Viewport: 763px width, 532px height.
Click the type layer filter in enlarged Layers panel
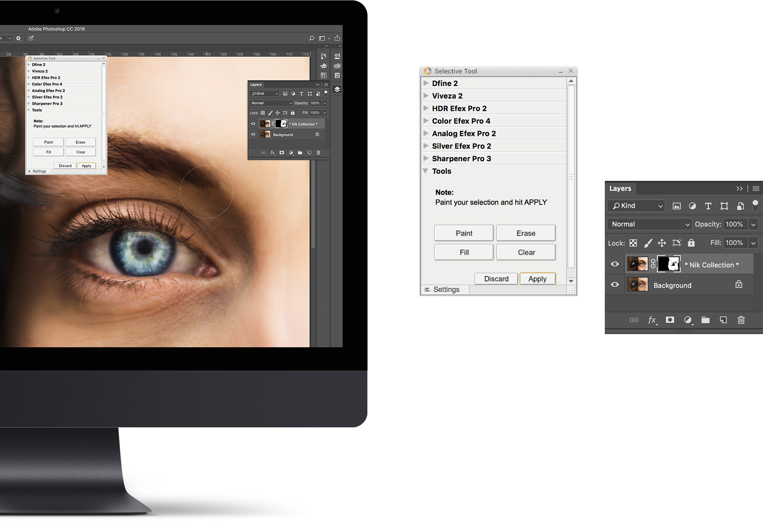point(708,206)
